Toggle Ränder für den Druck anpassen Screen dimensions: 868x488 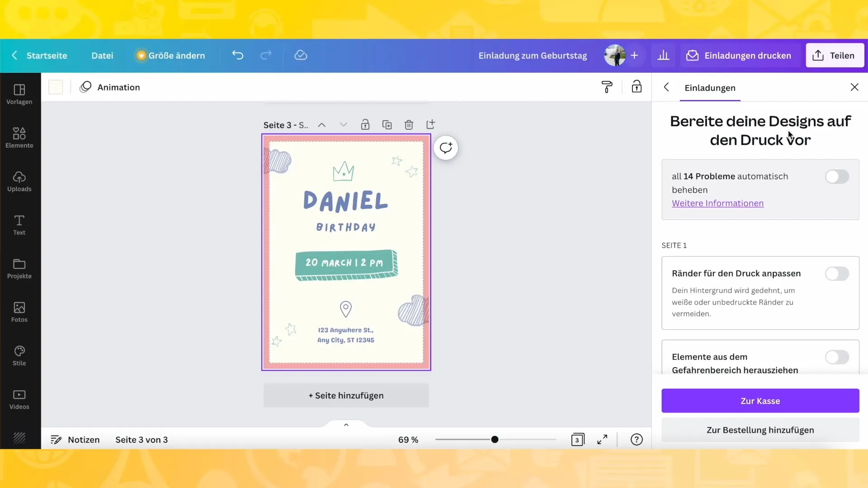tap(837, 274)
